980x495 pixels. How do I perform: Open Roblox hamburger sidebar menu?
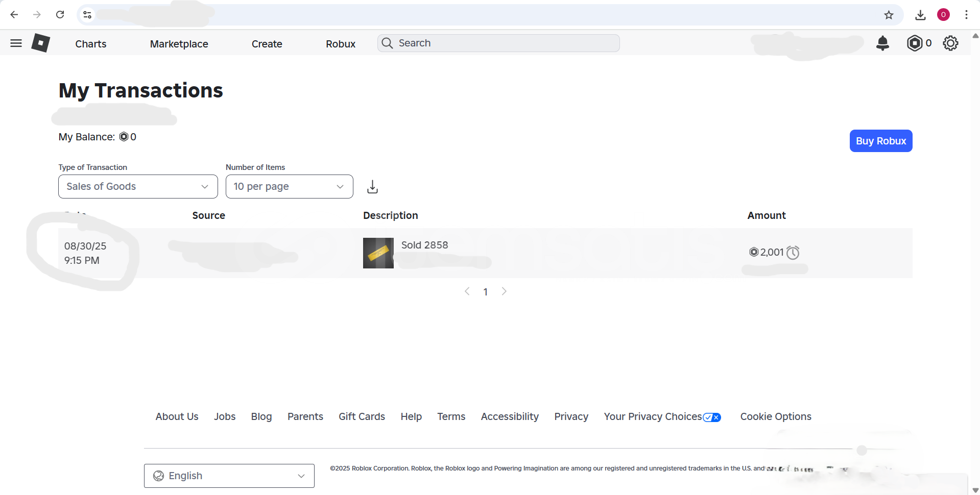pyautogui.click(x=16, y=43)
